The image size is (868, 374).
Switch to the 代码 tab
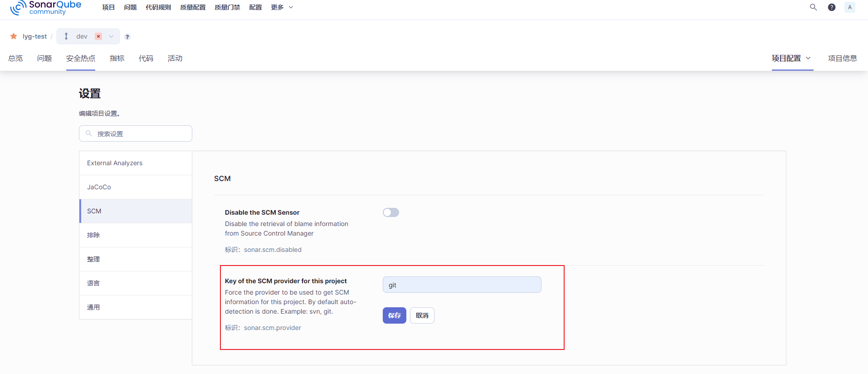(x=146, y=58)
